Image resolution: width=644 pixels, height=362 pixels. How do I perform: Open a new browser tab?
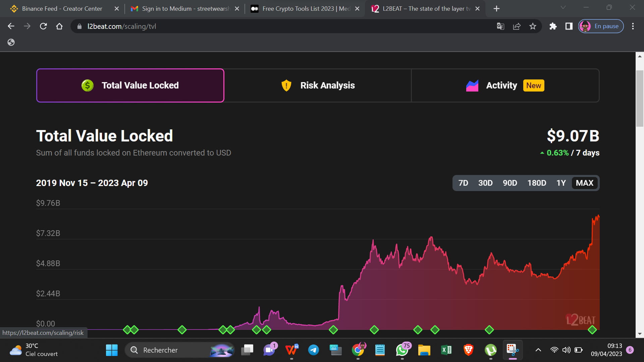(x=496, y=9)
